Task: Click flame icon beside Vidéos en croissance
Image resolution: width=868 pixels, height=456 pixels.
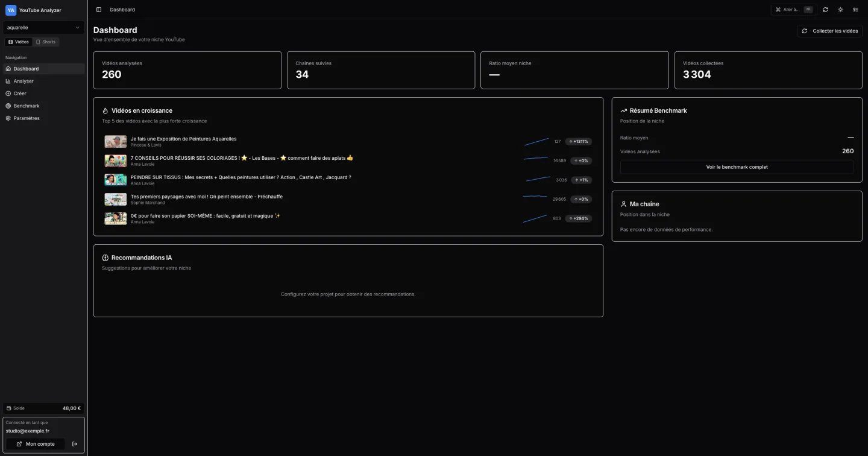Action: pos(105,111)
